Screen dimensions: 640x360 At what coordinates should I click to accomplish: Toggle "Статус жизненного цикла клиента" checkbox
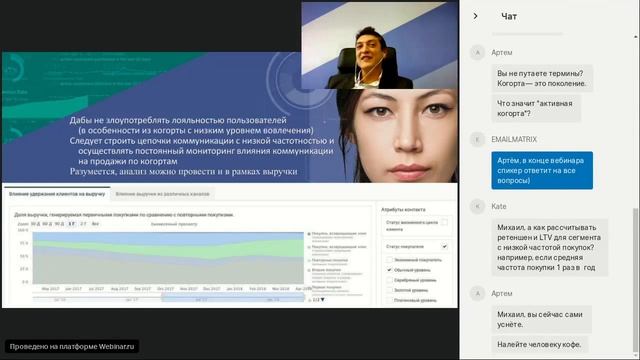(444, 222)
